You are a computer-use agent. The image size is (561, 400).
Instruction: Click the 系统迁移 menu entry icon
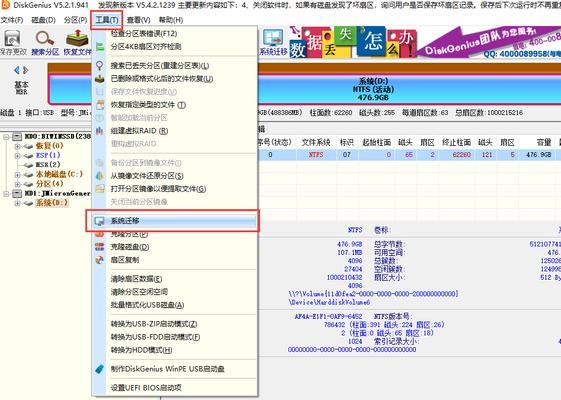[x=100, y=221]
